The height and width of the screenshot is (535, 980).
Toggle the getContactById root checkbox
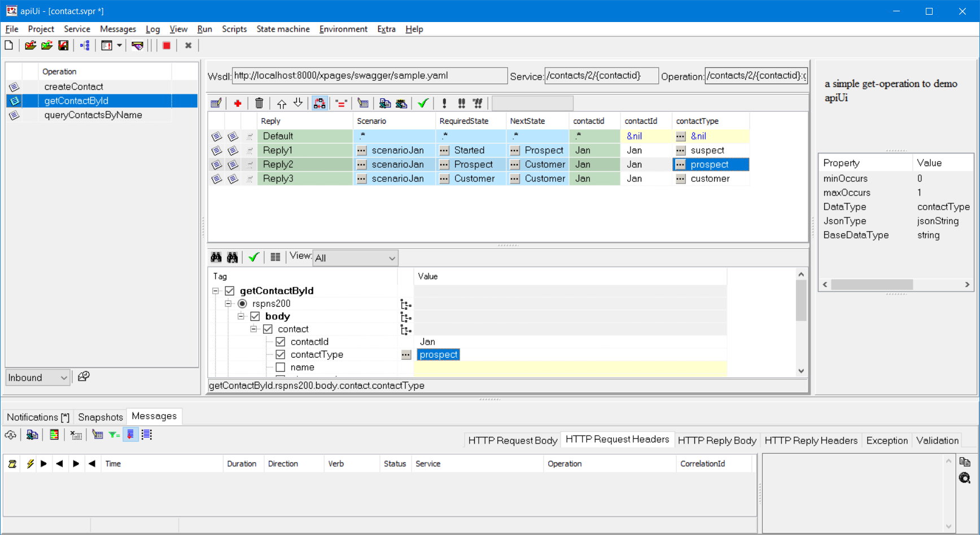click(230, 291)
